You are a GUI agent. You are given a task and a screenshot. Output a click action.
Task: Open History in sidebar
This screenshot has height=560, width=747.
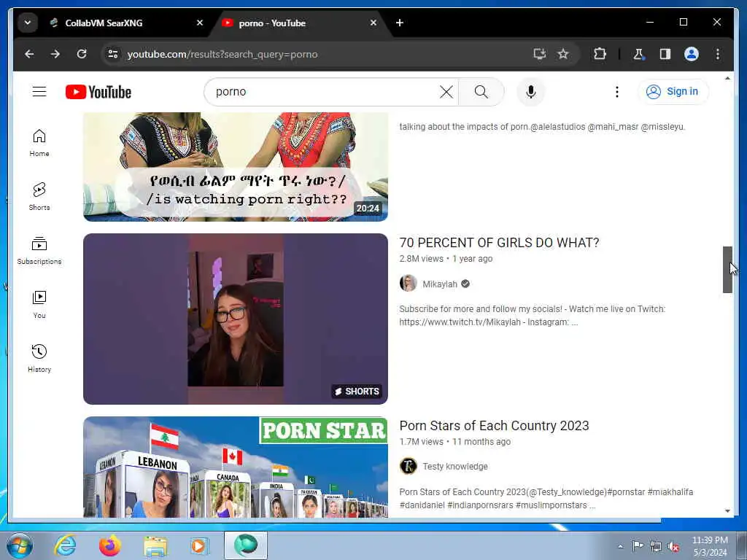click(x=39, y=359)
